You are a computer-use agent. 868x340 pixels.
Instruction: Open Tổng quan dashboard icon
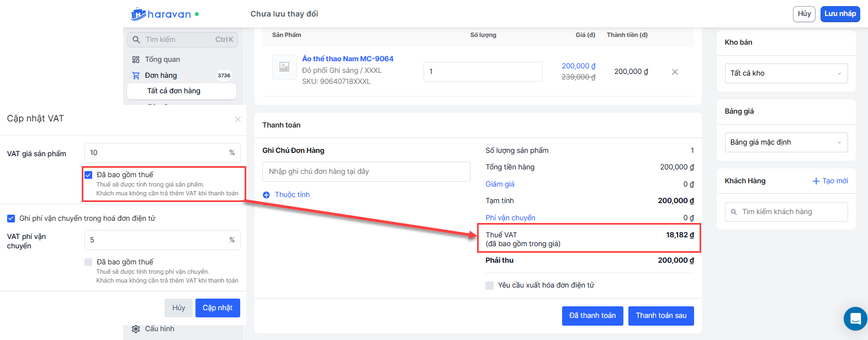[136, 60]
